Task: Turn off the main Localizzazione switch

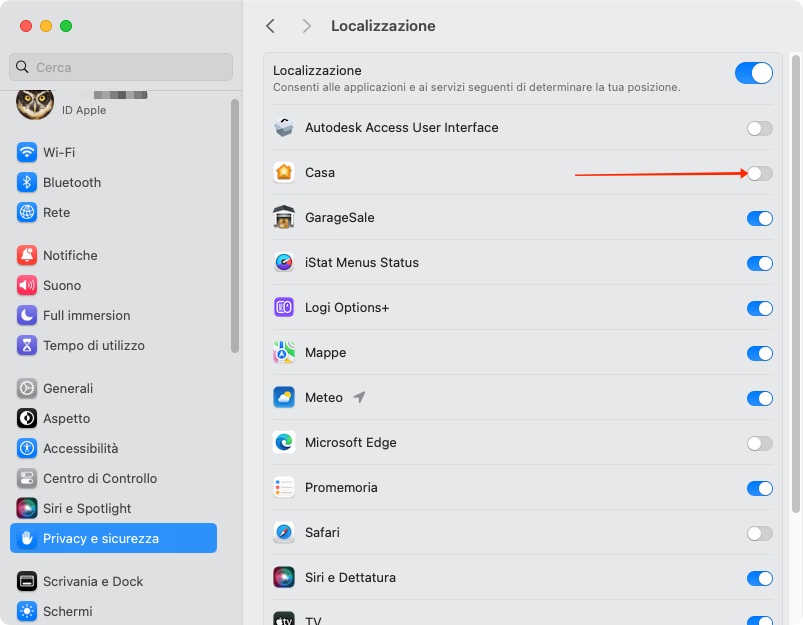Action: [x=753, y=73]
